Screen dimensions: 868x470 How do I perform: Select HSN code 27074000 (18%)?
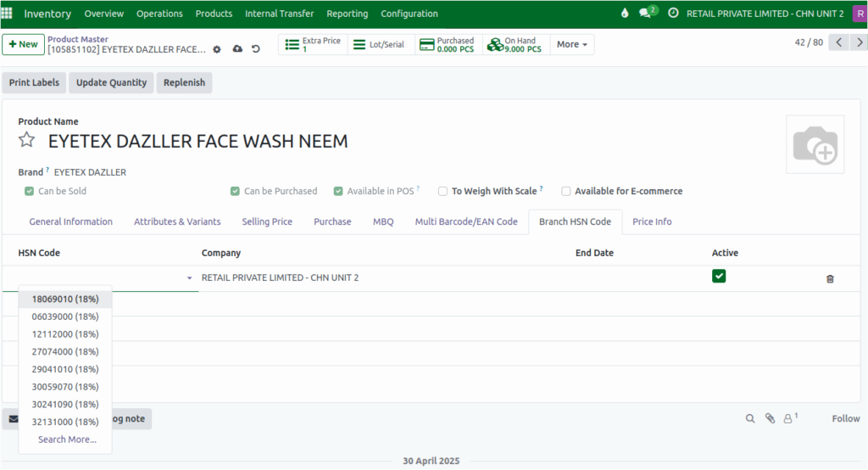click(x=65, y=352)
